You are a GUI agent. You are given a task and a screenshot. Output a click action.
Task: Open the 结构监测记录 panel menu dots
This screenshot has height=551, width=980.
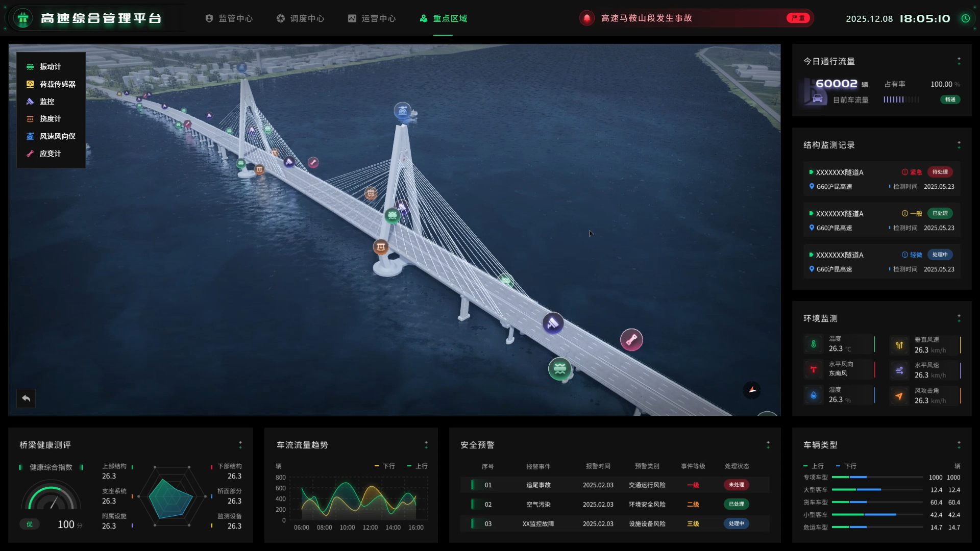pos(959,145)
